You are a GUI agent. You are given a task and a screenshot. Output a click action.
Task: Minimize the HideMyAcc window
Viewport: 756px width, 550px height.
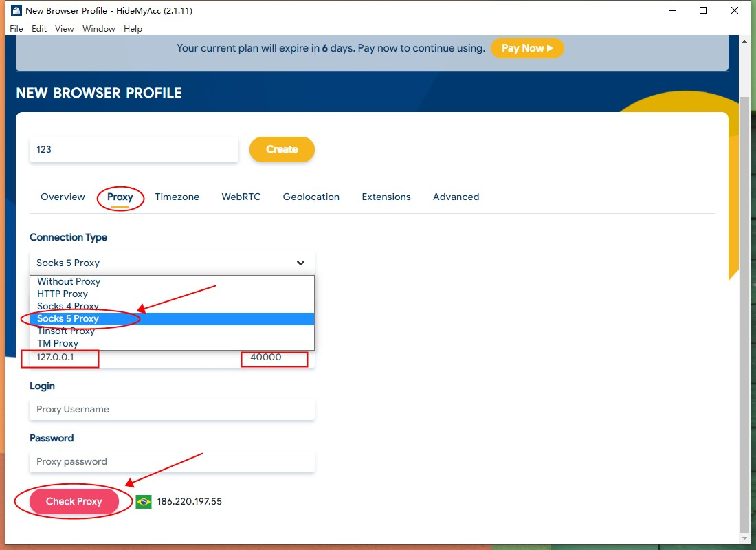tap(672, 10)
